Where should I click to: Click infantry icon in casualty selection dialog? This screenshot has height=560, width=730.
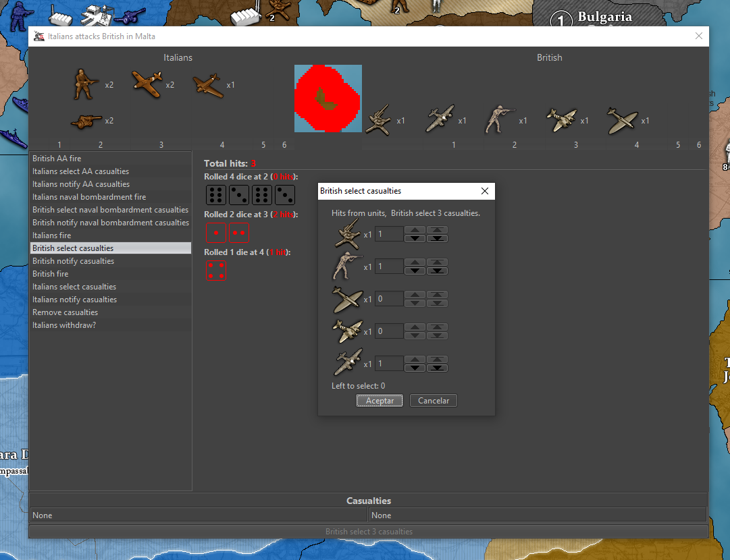click(x=348, y=267)
